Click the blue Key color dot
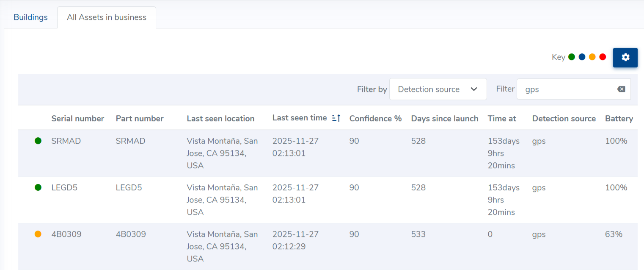 [582, 57]
